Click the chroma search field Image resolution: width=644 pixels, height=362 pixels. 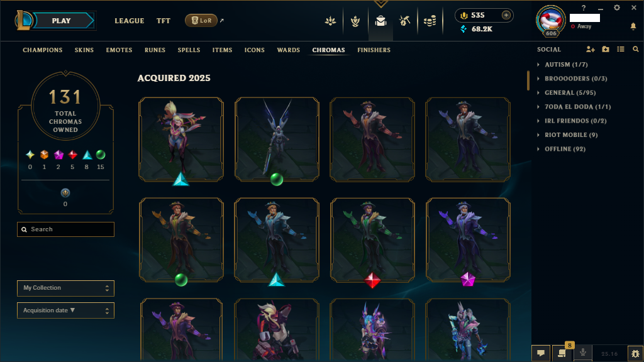click(x=65, y=229)
